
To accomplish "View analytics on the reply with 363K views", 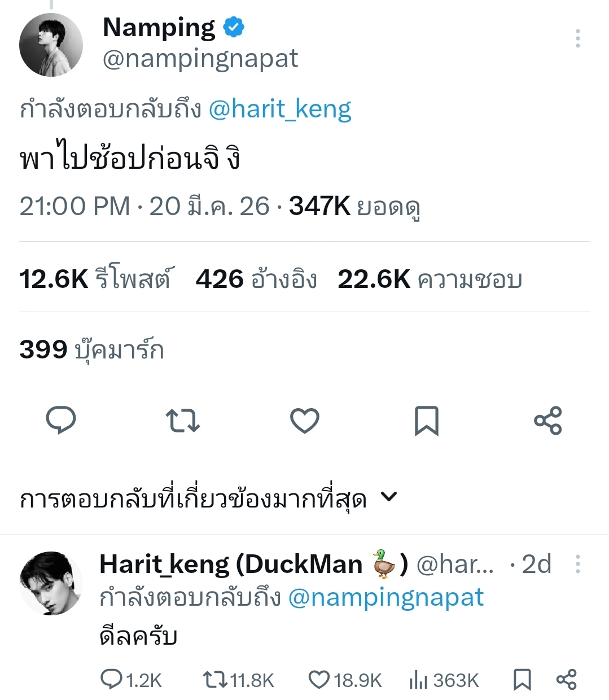I will 418,680.
